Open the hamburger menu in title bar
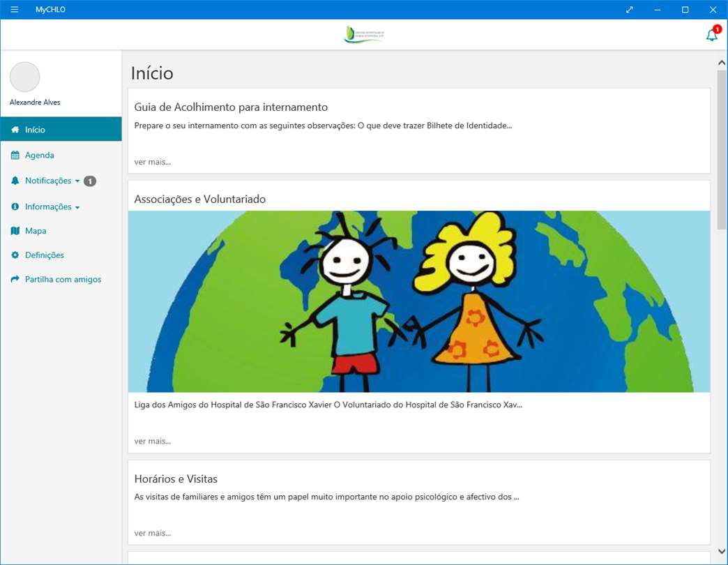The image size is (728, 565). click(15, 9)
